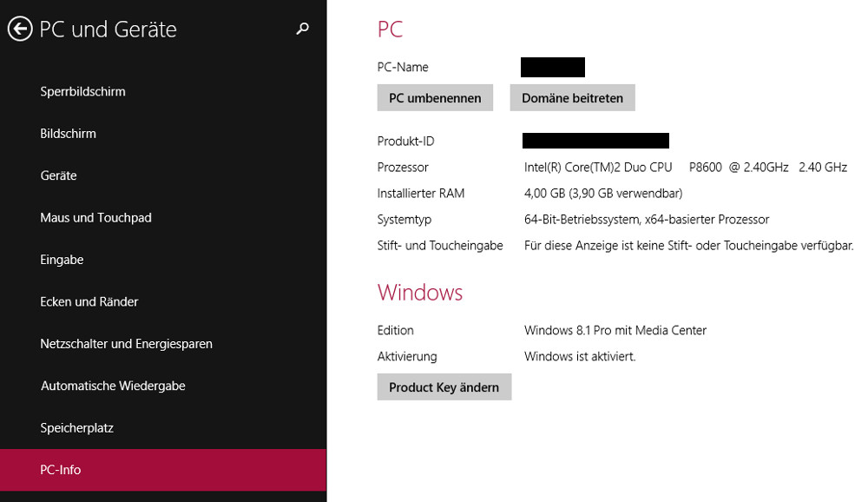Image resolution: width=868 pixels, height=502 pixels.
Task: Click the Prozessor label
Action: point(403,168)
